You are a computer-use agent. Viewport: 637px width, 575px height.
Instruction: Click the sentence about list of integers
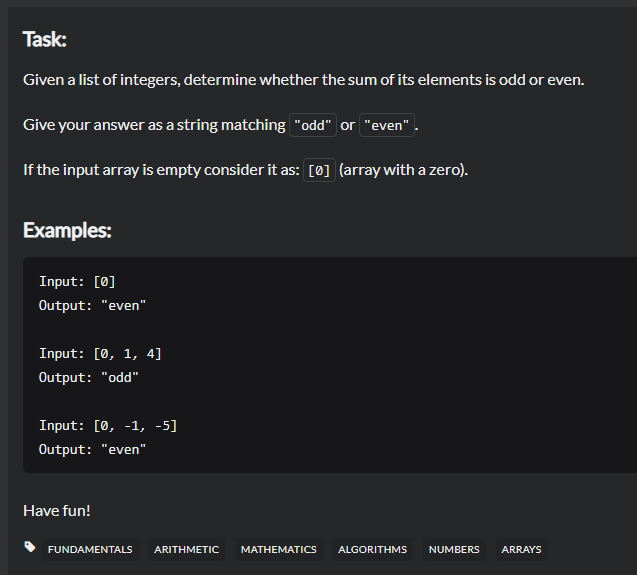point(304,80)
